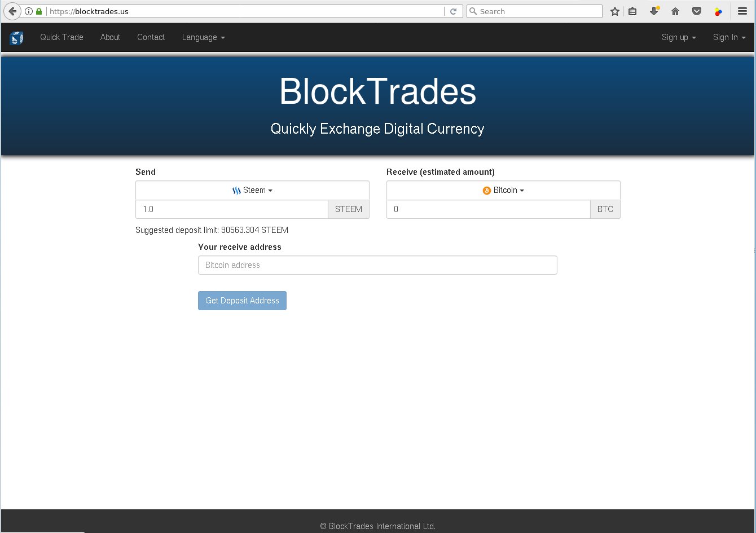The height and width of the screenshot is (533, 756).
Task: Click the Get Deposit Address button
Action: (x=242, y=301)
